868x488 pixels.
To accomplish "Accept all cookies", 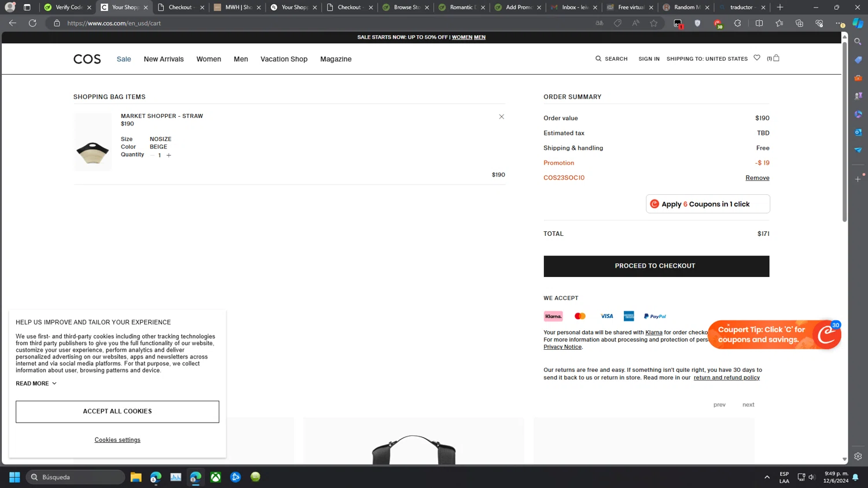I will 117,412.
